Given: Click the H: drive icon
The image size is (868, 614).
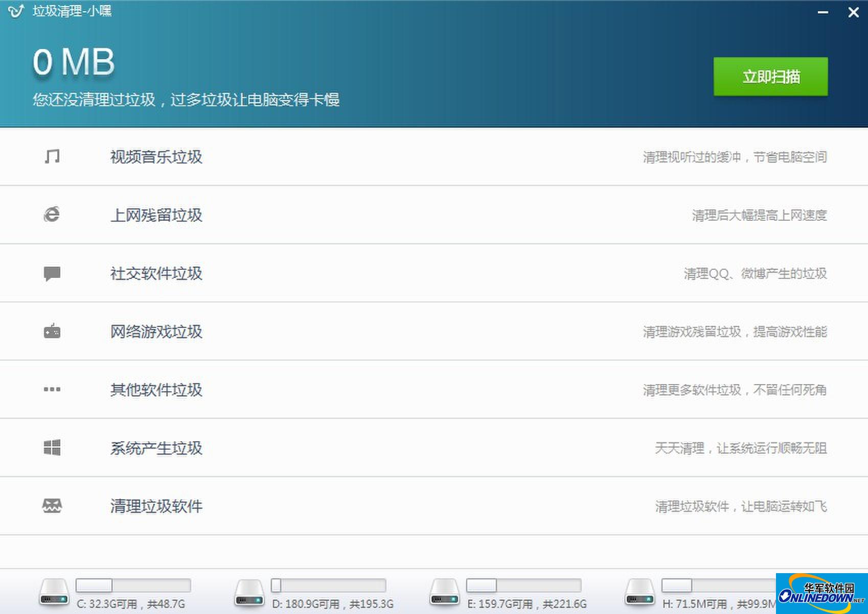Looking at the screenshot, I should pyautogui.click(x=640, y=593).
